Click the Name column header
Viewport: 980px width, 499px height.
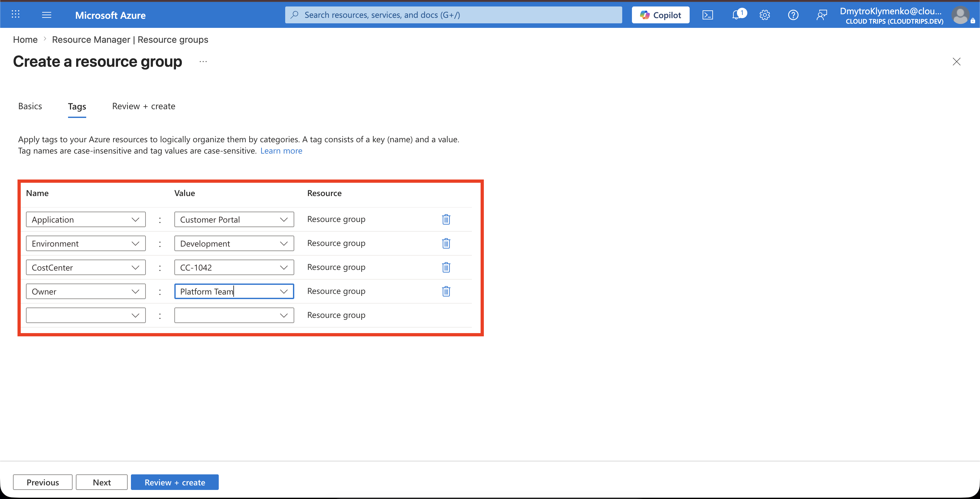[x=37, y=193]
